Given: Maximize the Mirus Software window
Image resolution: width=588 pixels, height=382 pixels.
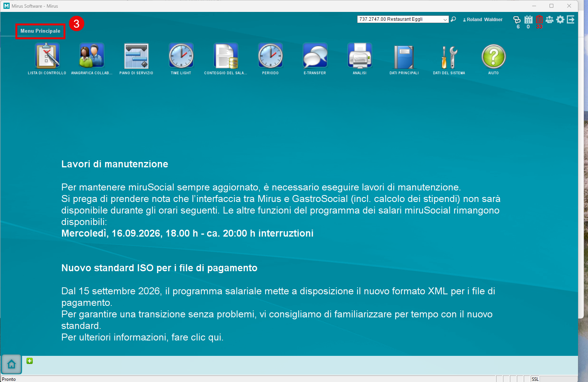Looking at the screenshot, I should coord(551,6).
